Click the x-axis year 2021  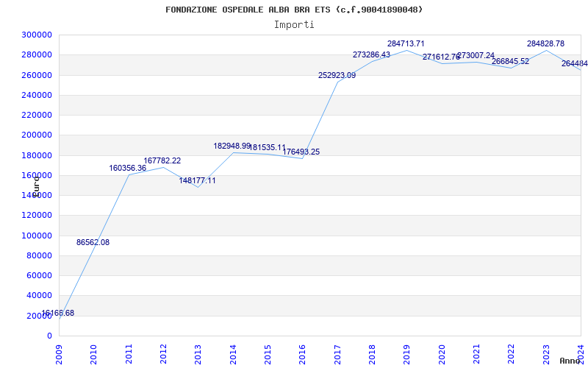point(476,355)
